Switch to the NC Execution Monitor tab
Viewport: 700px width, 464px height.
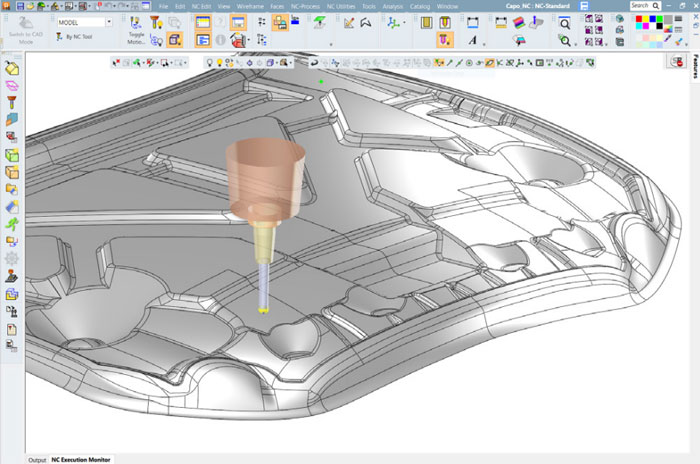point(81,459)
